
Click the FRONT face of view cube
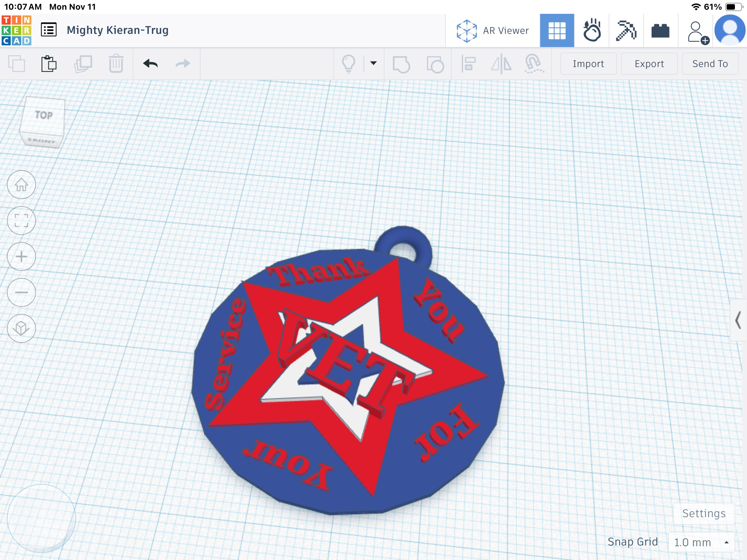(41, 140)
